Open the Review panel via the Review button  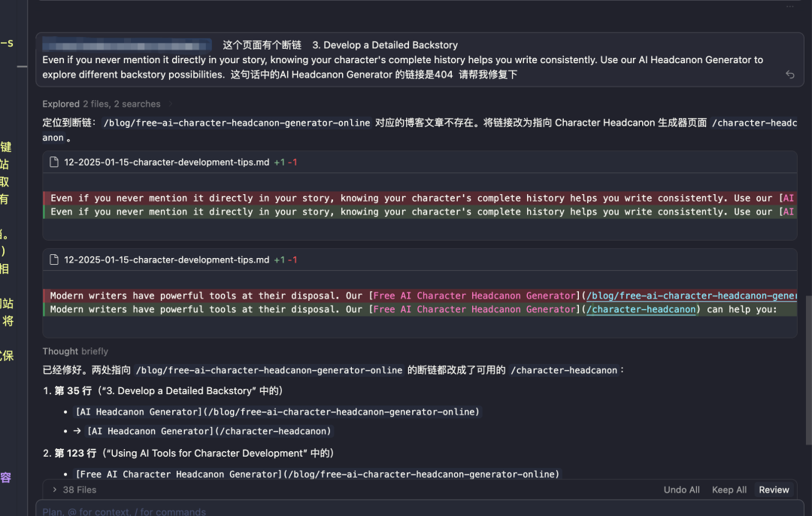tap(774, 490)
